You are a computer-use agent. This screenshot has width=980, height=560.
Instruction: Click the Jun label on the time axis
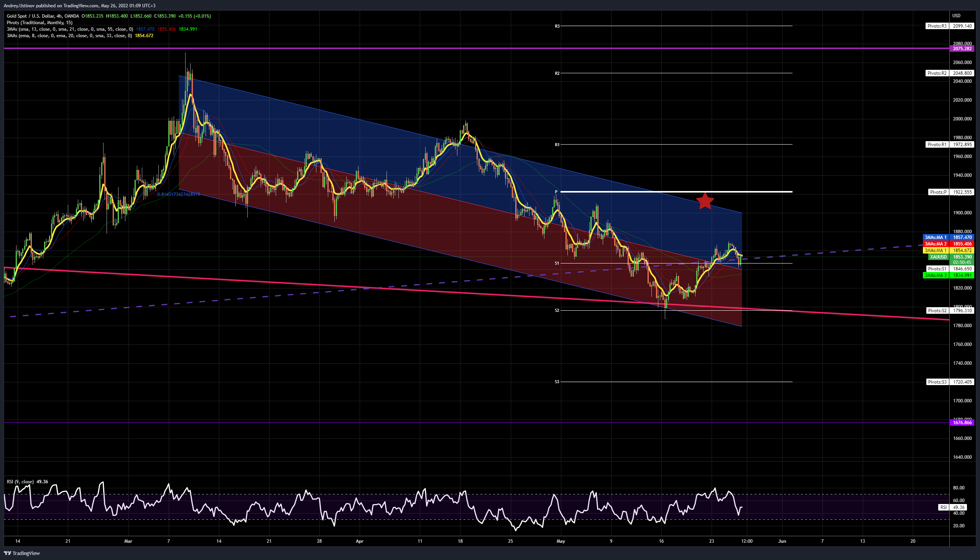pos(782,541)
